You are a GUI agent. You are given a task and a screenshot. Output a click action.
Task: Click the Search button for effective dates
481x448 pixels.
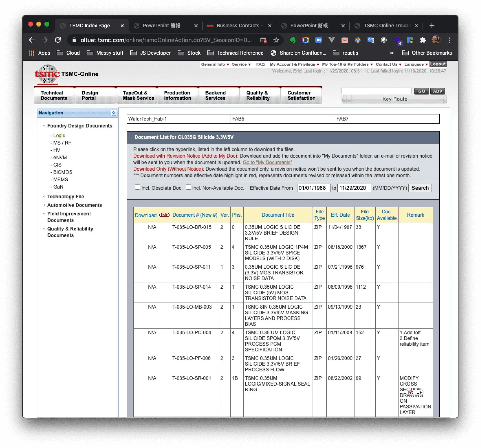coord(420,188)
